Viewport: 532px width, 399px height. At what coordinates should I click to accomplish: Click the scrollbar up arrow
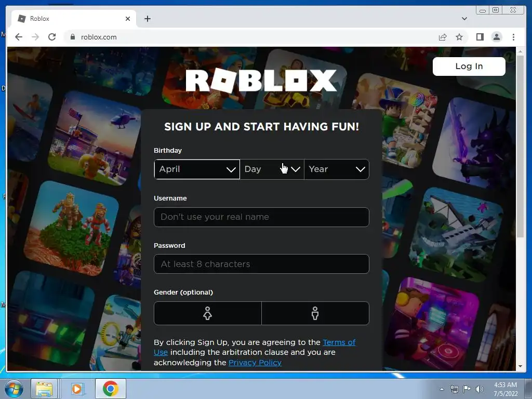tap(520, 51)
